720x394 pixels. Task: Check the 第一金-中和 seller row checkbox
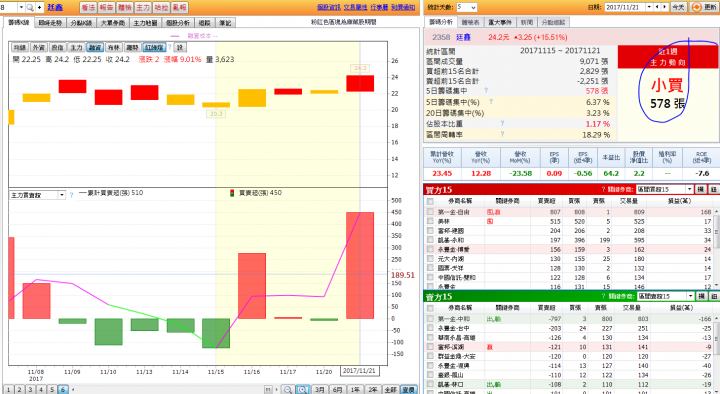pyautogui.click(x=430, y=318)
